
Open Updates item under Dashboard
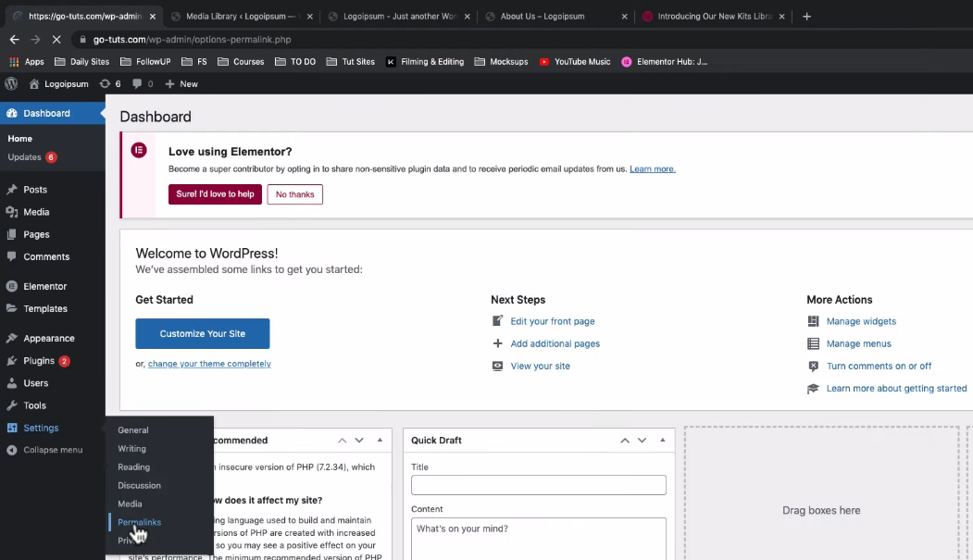(32, 157)
